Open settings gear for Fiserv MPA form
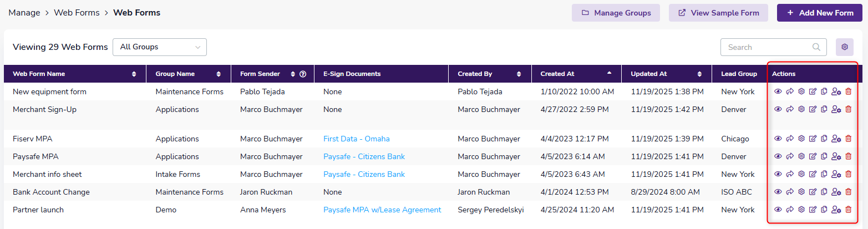 (801, 139)
